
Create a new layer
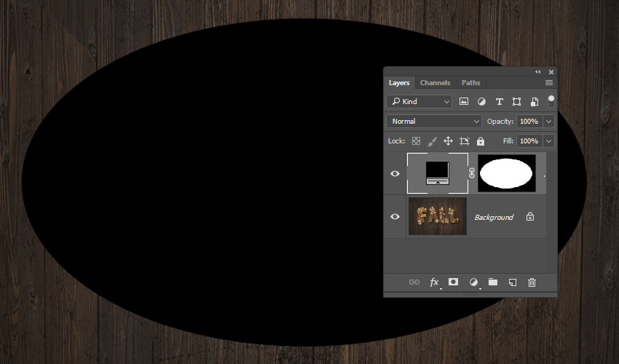513,282
